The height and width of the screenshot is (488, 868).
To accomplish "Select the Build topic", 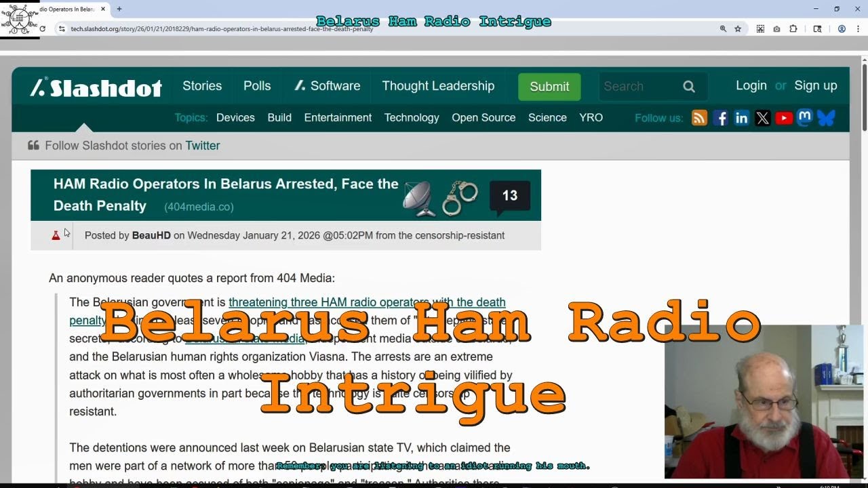I will tap(279, 117).
